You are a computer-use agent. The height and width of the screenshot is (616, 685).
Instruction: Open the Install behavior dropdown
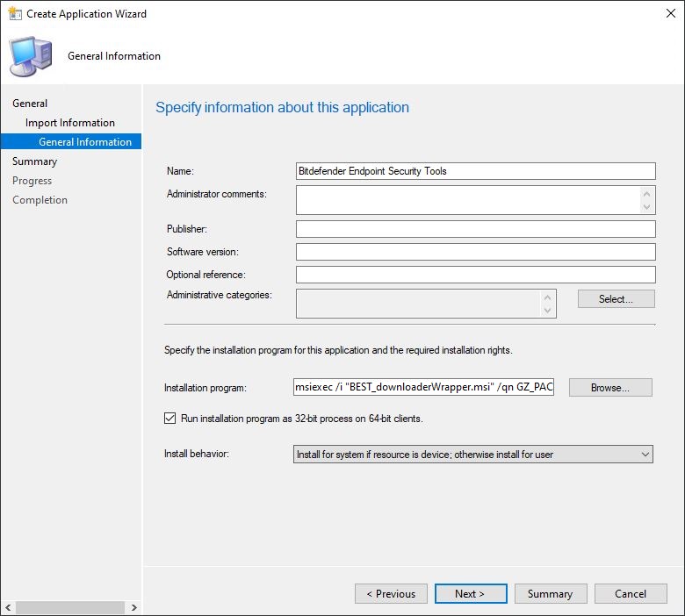(472, 455)
